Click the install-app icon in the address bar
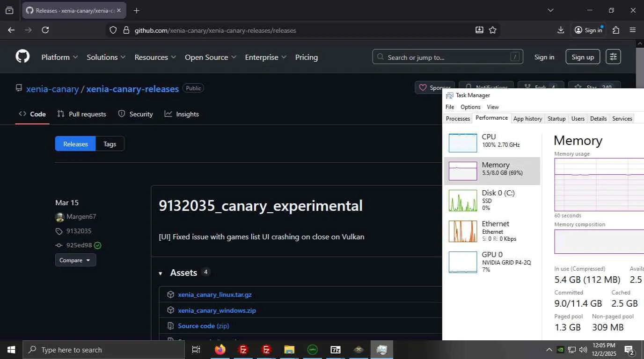 click(479, 30)
